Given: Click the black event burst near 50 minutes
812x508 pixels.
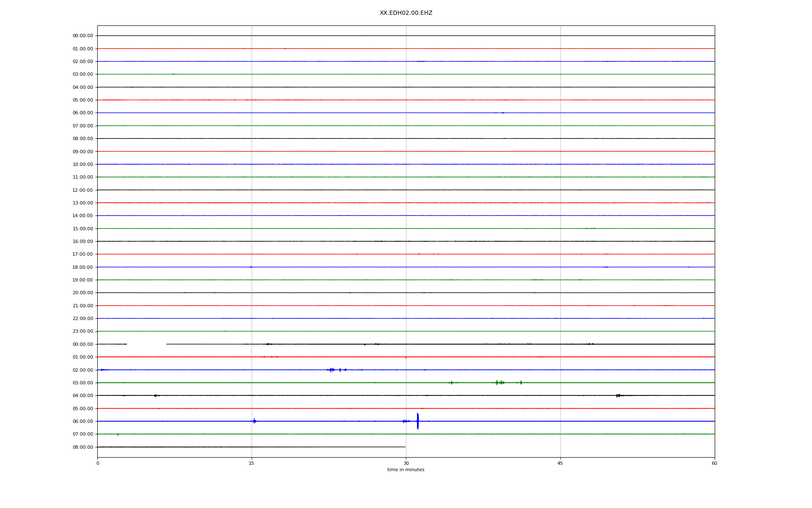Looking at the screenshot, I should tap(618, 395).
